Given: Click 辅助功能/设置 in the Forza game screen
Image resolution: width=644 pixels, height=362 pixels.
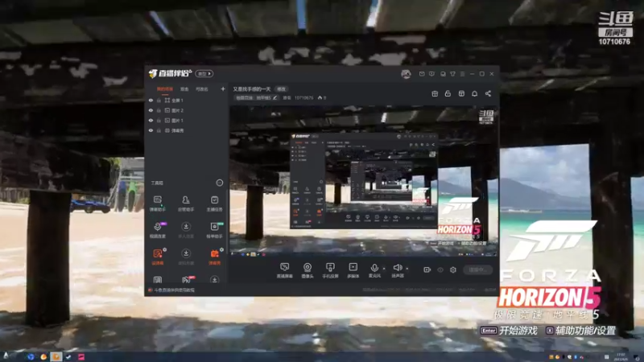Looking at the screenshot, I should 585,331.
